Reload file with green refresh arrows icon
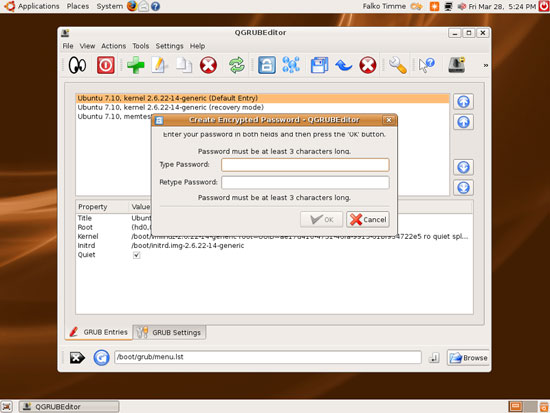This screenshot has width=550, height=413. (237, 65)
